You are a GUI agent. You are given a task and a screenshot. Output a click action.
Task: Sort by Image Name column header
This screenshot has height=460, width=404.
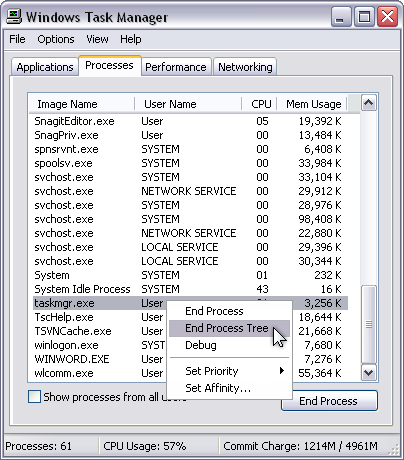tap(82, 104)
